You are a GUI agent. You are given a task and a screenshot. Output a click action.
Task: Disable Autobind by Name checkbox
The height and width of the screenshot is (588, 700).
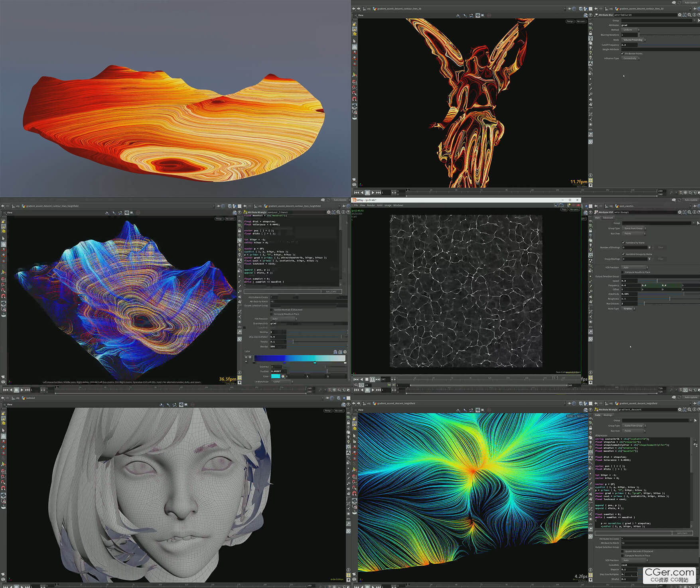(623, 242)
